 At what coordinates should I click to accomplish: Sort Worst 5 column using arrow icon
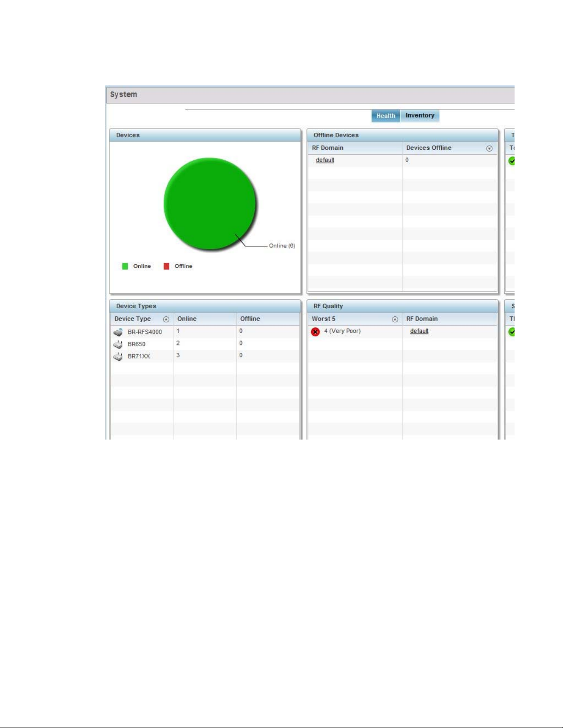pyautogui.click(x=395, y=319)
